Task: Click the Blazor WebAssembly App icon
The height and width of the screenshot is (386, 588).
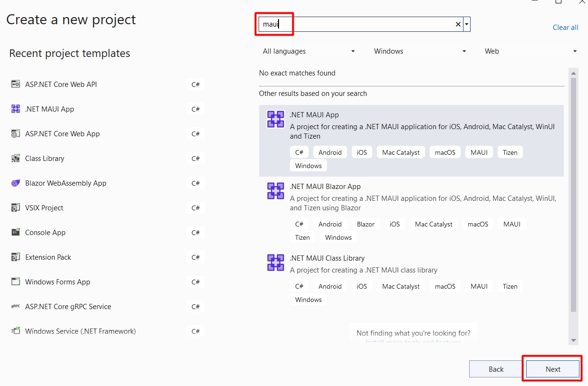Action: pos(15,183)
